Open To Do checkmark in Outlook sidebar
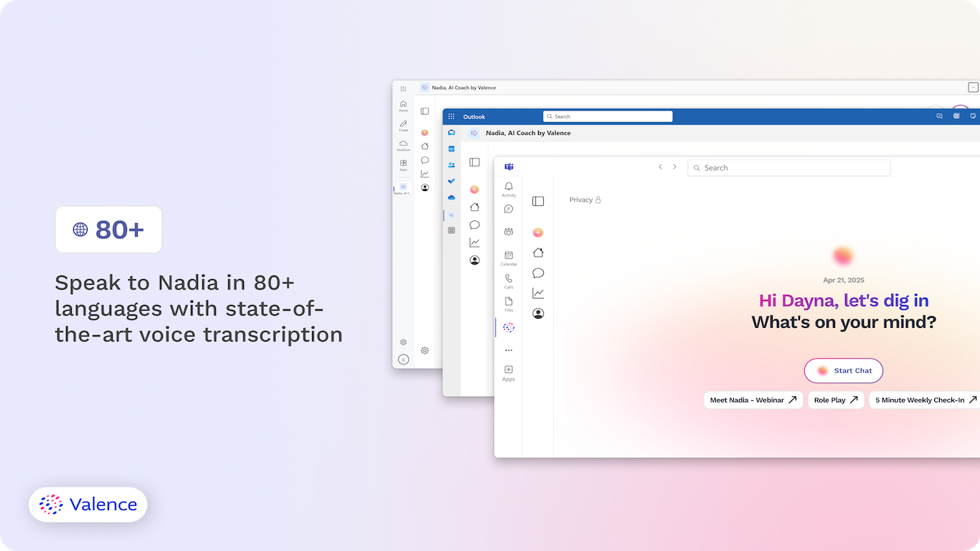980x551 pixels. click(x=451, y=181)
